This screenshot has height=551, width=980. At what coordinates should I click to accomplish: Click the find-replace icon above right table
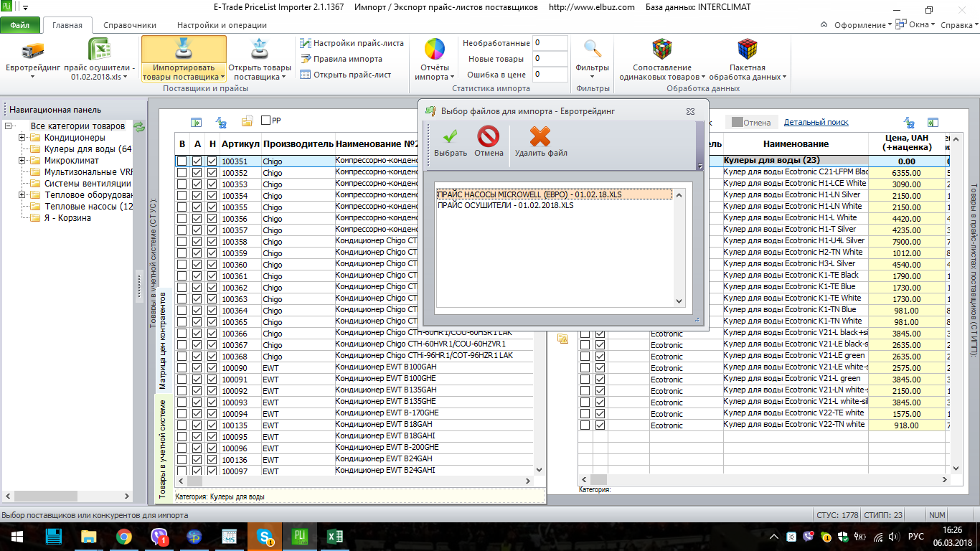pyautogui.click(x=909, y=123)
